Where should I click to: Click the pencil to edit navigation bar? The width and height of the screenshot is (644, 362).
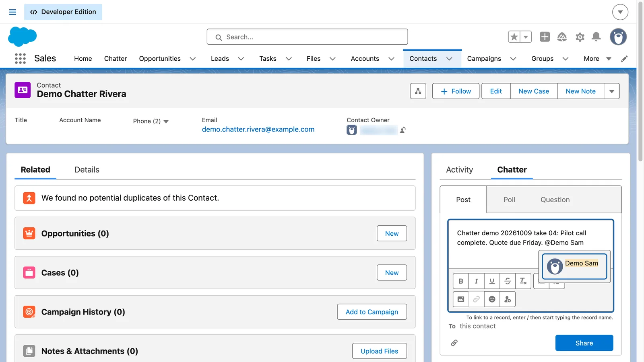pyautogui.click(x=624, y=59)
